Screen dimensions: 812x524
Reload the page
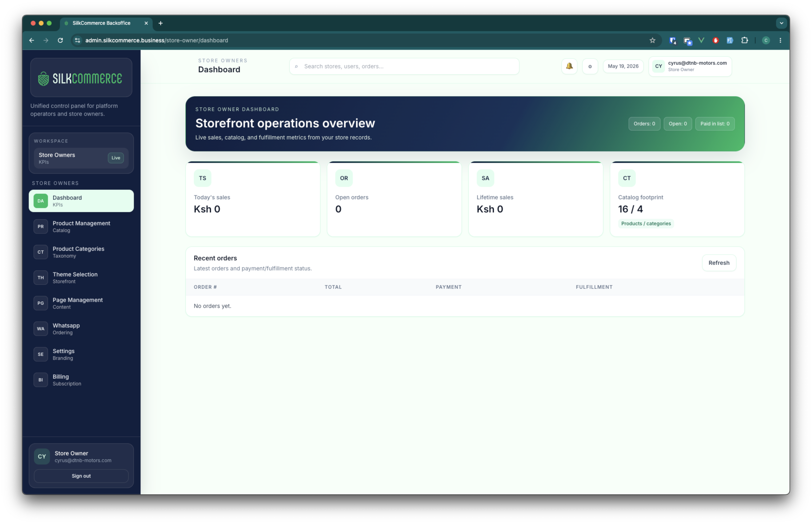[x=60, y=40]
